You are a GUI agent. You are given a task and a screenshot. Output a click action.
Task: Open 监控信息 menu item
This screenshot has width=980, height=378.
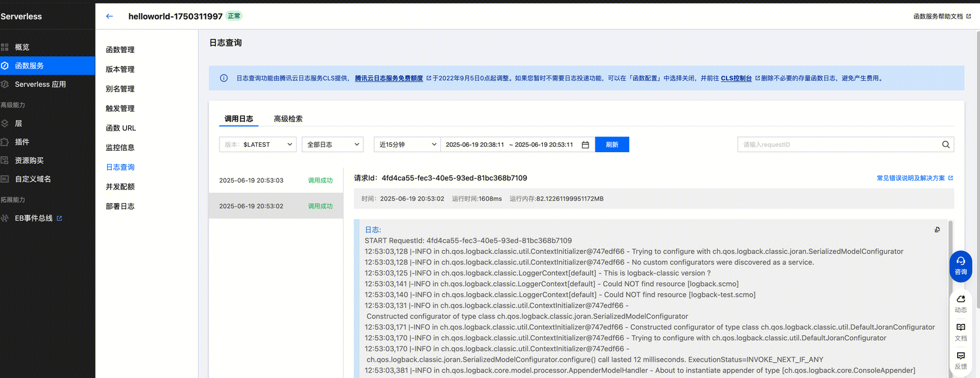point(120,148)
